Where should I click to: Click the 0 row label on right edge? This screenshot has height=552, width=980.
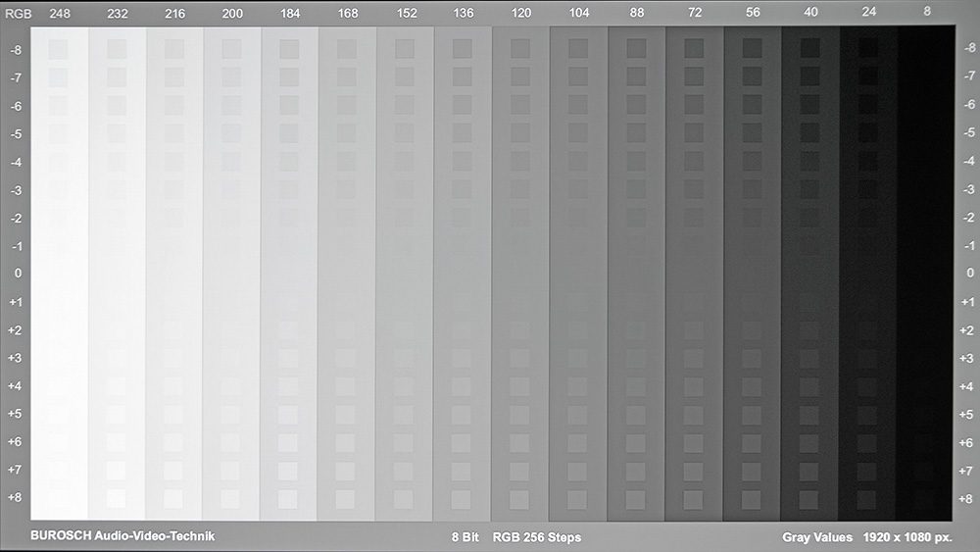coord(965,274)
